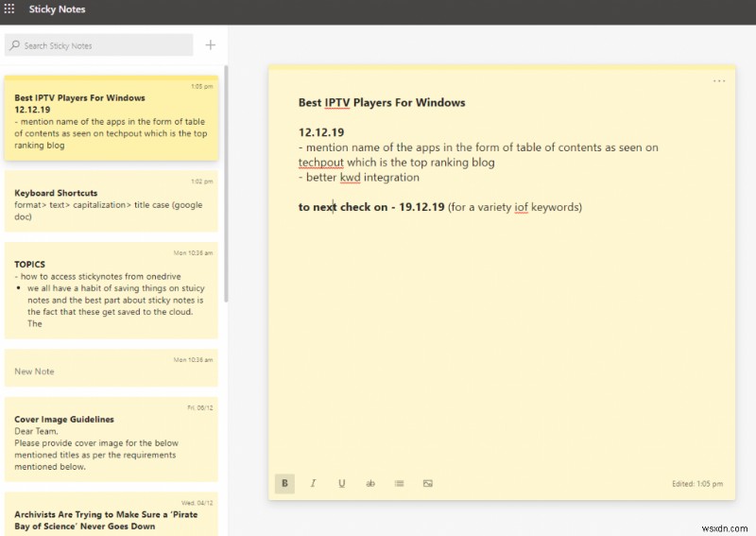Focus the Search Sticky Notes field
Screen dimensions: 756x536
click(x=99, y=45)
